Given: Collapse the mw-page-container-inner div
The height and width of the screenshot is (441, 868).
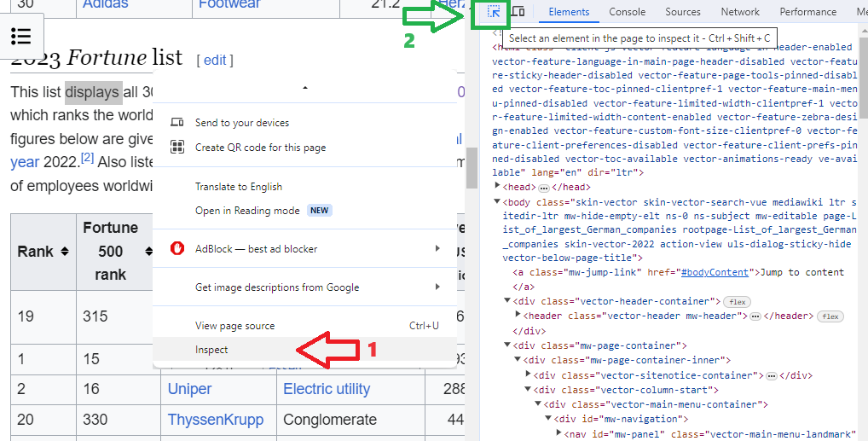Looking at the screenshot, I should [x=518, y=360].
